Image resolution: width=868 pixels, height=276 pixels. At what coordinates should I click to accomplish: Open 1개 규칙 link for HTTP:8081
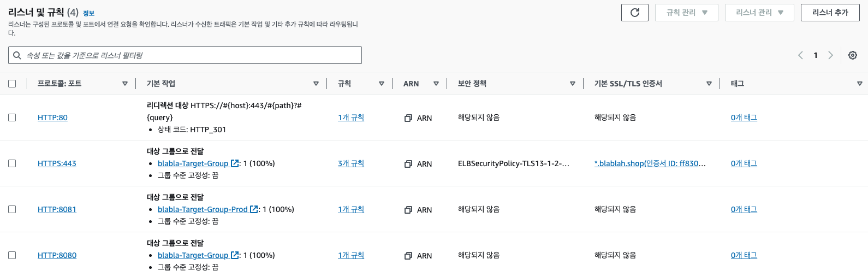351,209
